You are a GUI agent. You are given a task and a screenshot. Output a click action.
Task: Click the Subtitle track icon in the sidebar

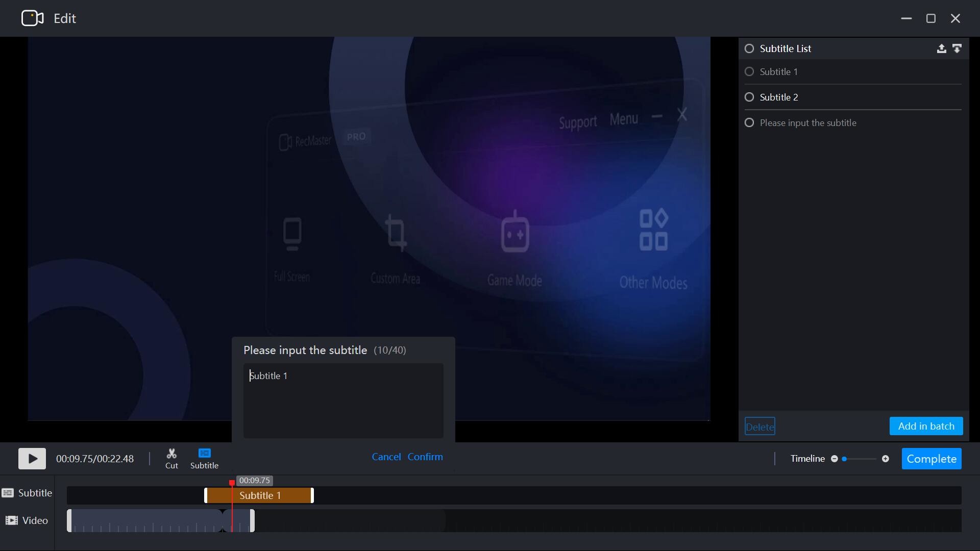click(8, 493)
